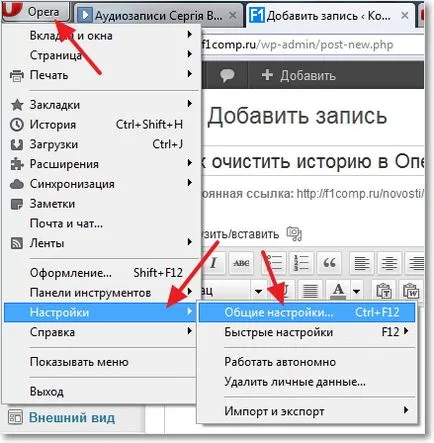Open История from the menu

tap(101, 124)
